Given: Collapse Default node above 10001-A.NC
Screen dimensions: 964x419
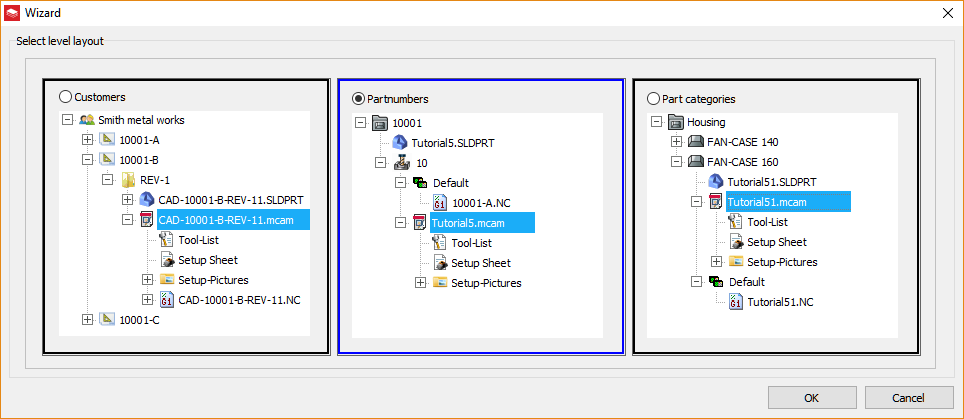Looking at the screenshot, I should tap(400, 182).
